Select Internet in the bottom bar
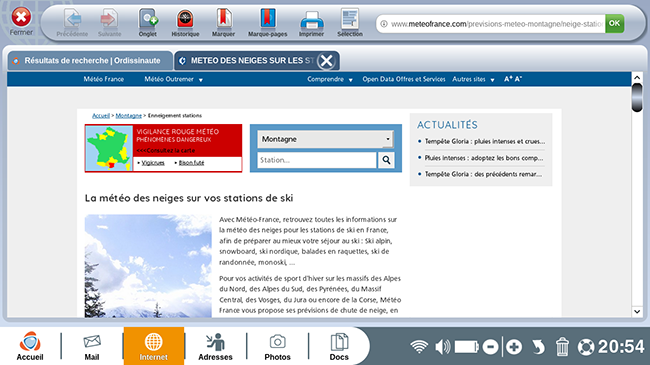650x365 pixels. (x=153, y=346)
